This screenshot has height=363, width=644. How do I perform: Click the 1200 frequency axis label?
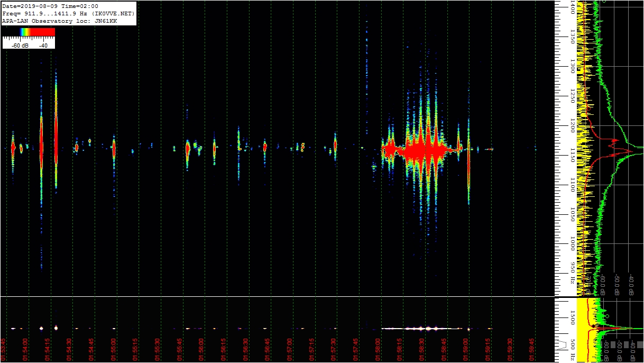point(573,126)
